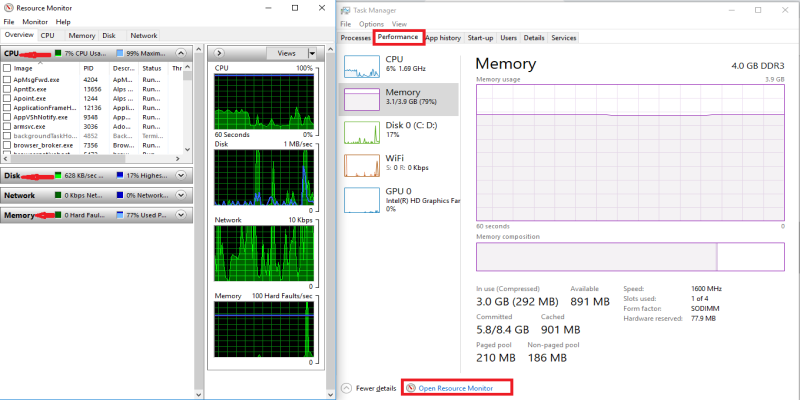Open the Monitor menu

(x=35, y=22)
